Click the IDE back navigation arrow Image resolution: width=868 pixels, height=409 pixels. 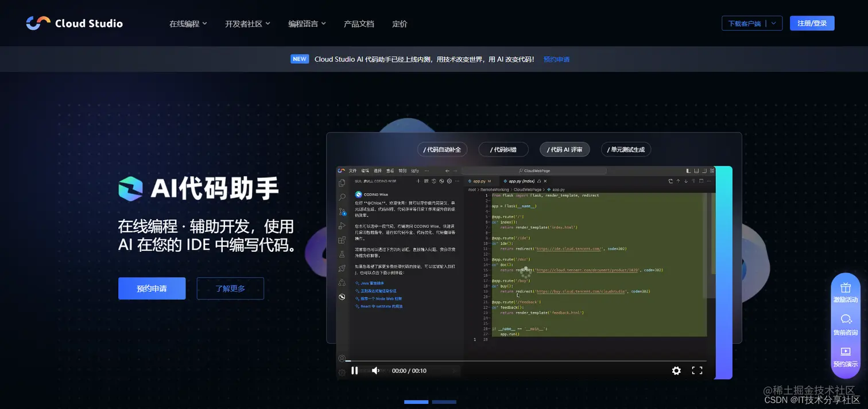point(447,170)
